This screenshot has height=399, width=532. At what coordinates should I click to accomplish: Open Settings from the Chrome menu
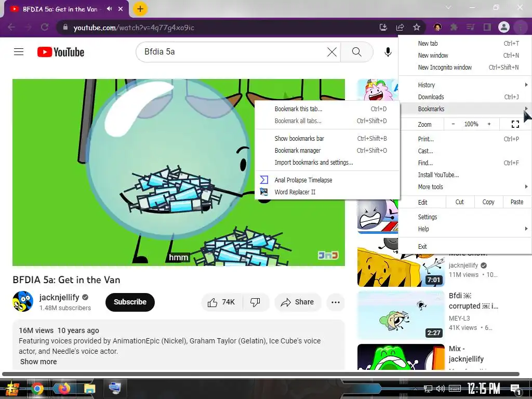point(465,217)
